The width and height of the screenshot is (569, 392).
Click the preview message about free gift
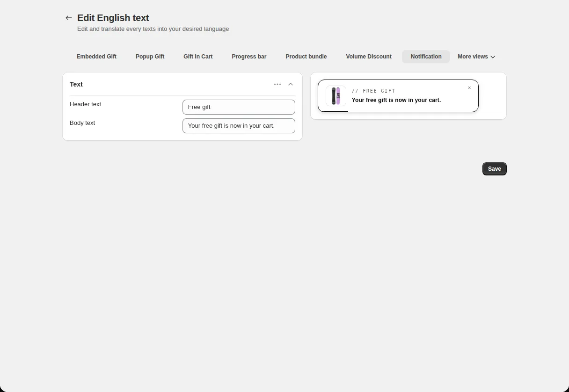click(396, 100)
